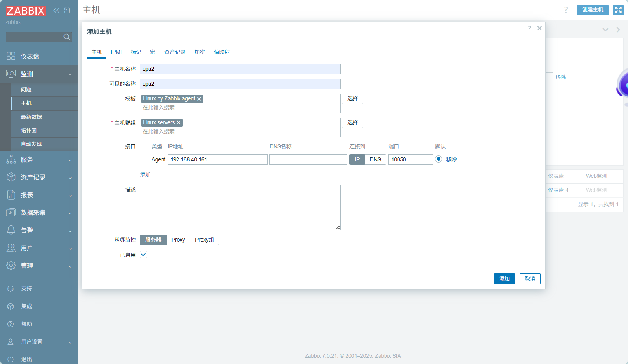This screenshot has height=364, width=628.
Task: Click the Zabbix logo
Action: [25, 11]
